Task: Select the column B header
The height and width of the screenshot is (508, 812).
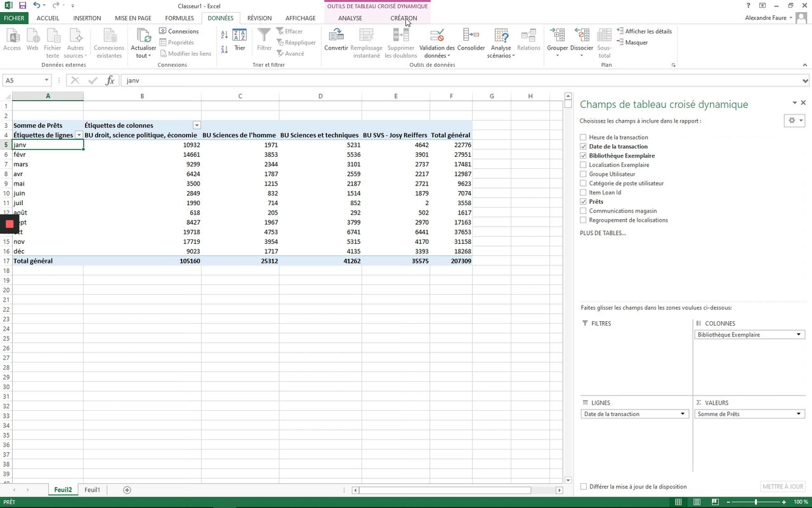Action: click(142, 96)
